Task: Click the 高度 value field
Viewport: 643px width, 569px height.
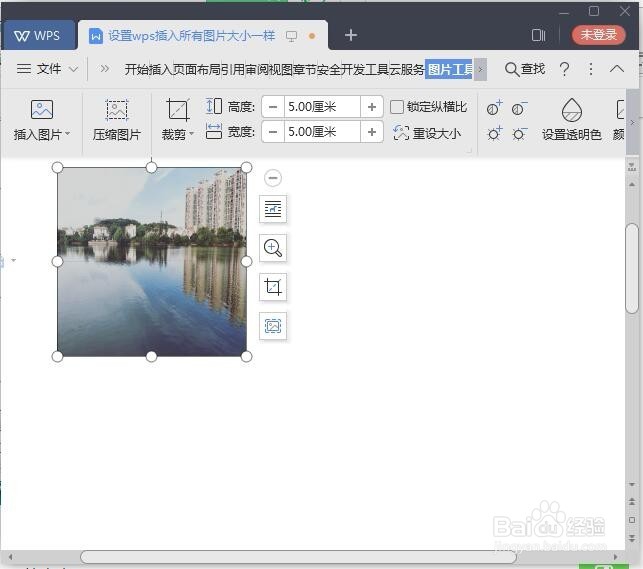Action: click(x=322, y=107)
